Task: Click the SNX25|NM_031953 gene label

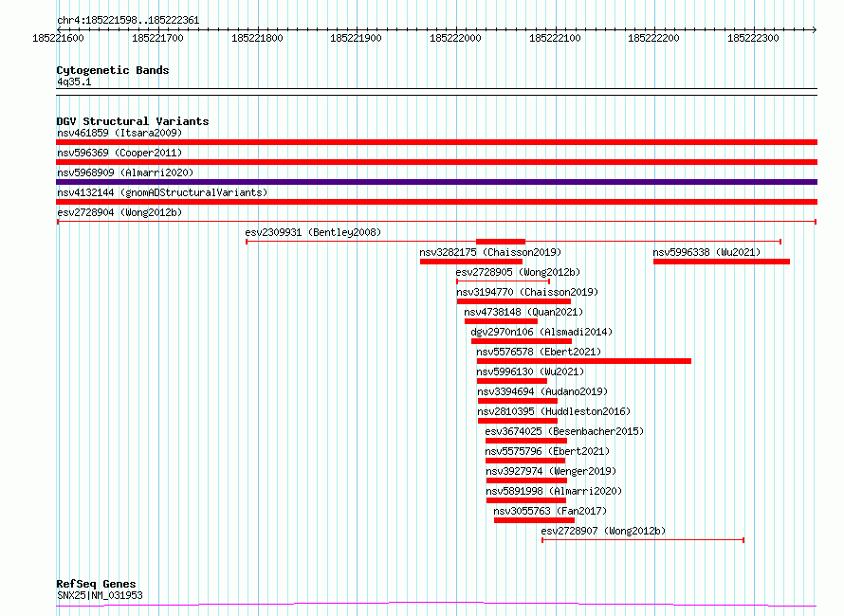Action: [x=100, y=595]
